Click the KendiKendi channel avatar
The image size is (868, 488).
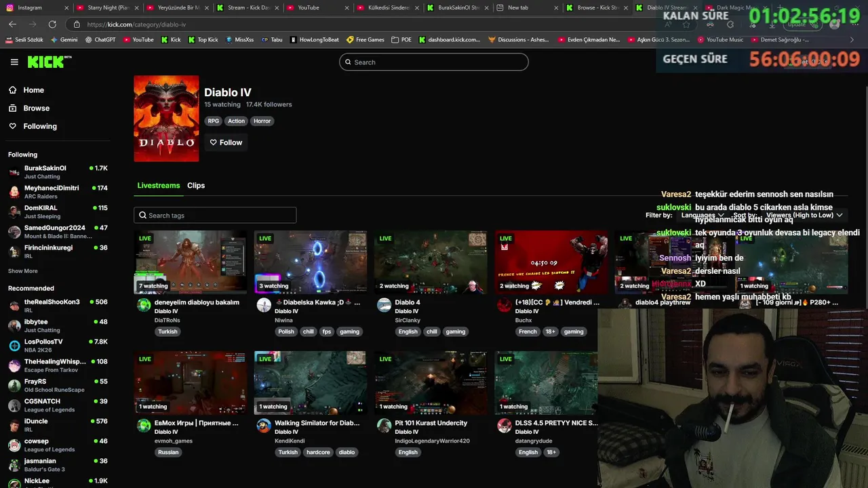coord(264,426)
